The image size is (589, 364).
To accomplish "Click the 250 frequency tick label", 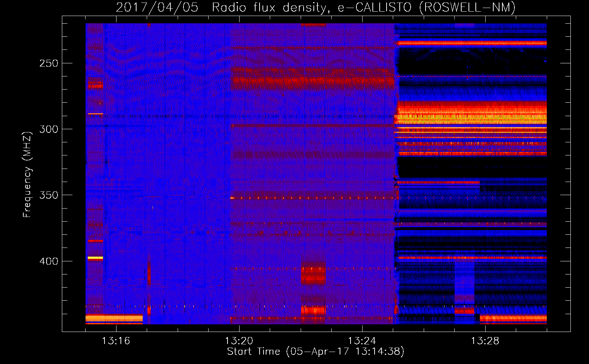I will click(48, 63).
